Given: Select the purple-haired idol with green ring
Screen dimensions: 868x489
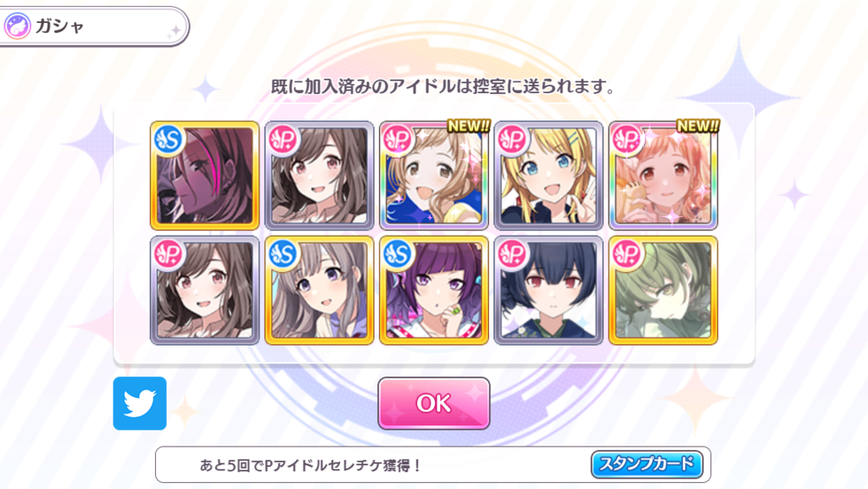Looking at the screenshot, I should [433, 291].
